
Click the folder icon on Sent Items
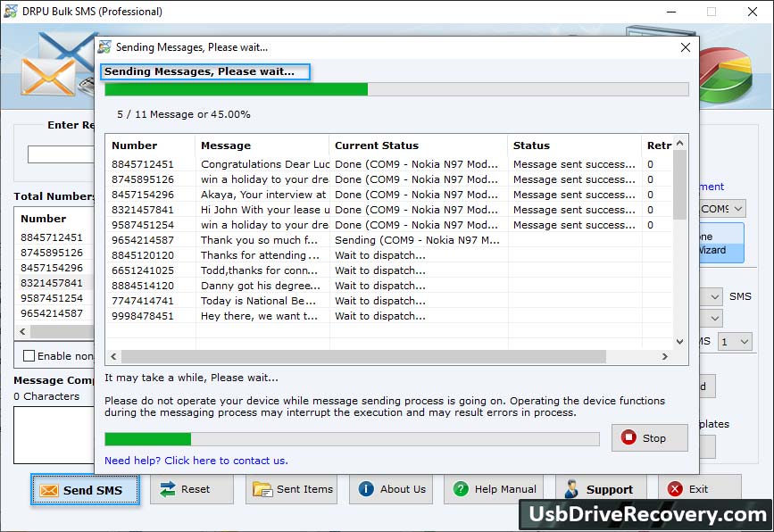[x=262, y=489]
